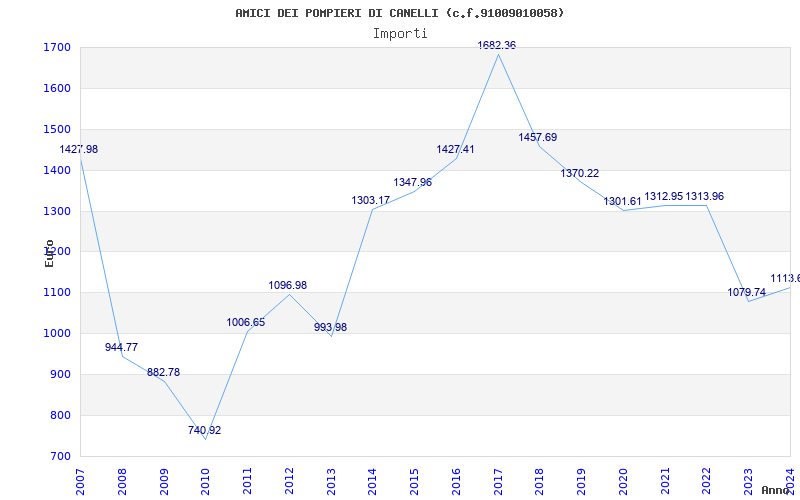This screenshot has width=800, height=500.
Task: Select the 1313.96 data label
Action: [x=705, y=196]
